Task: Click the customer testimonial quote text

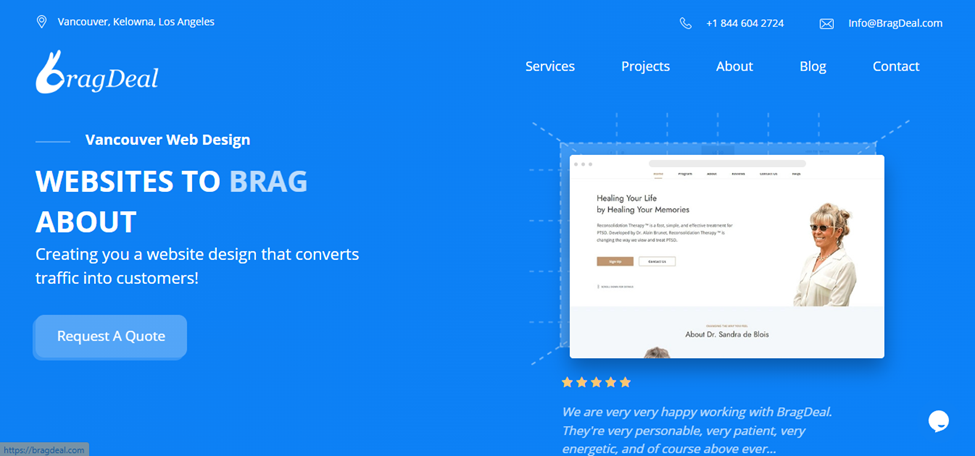Action: 696,430
